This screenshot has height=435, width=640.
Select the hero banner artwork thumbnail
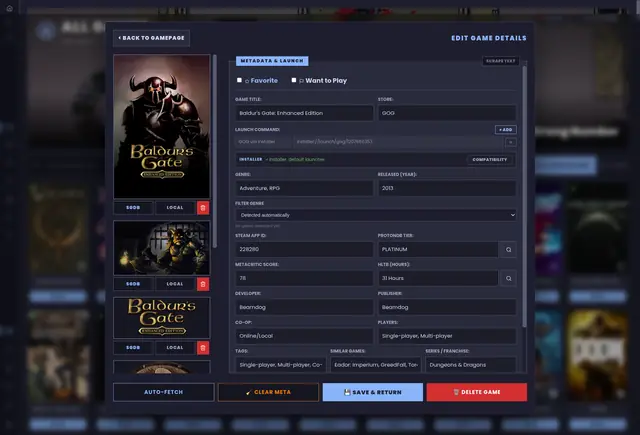[x=162, y=248]
